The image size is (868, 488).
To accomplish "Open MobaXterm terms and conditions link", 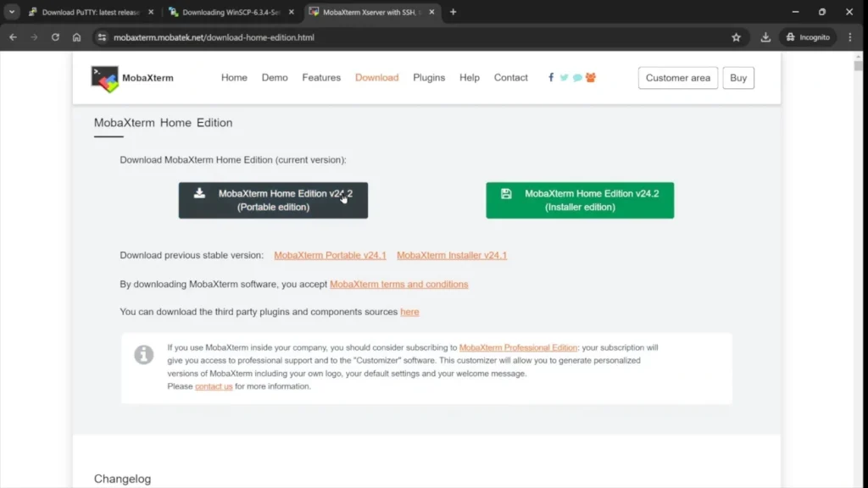I will coord(398,284).
